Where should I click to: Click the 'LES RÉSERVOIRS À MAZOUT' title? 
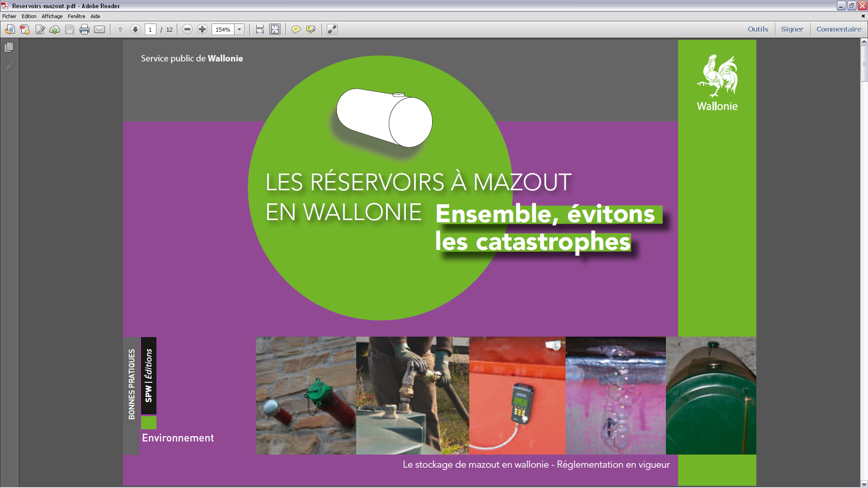point(418,182)
